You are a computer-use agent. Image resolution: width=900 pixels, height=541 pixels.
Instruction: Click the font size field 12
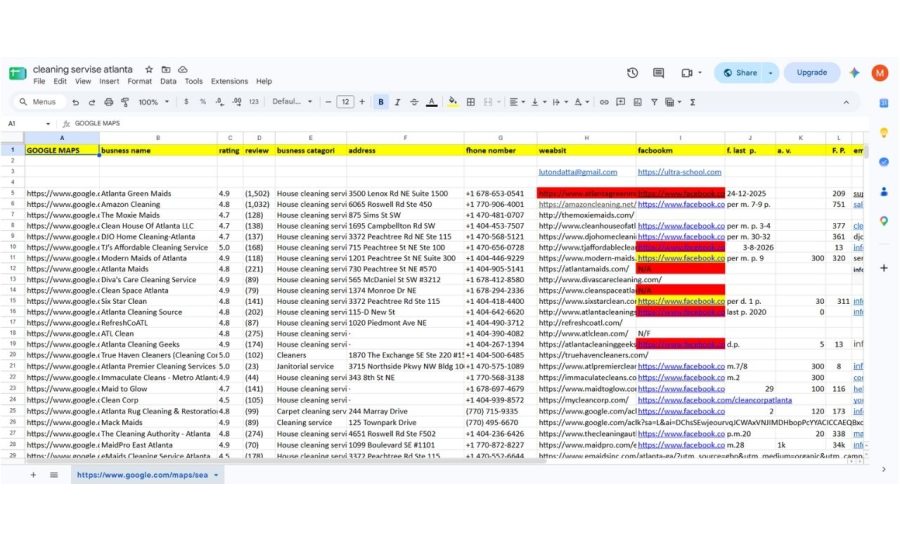coord(345,102)
